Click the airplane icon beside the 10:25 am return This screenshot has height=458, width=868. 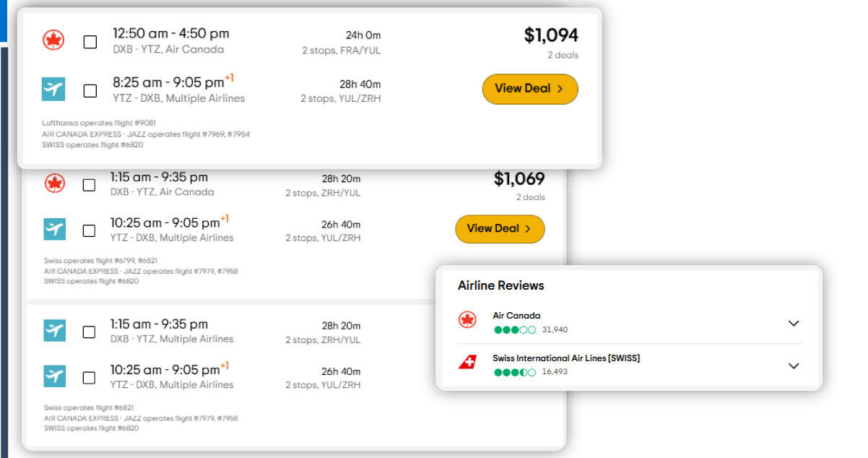tap(54, 230)
